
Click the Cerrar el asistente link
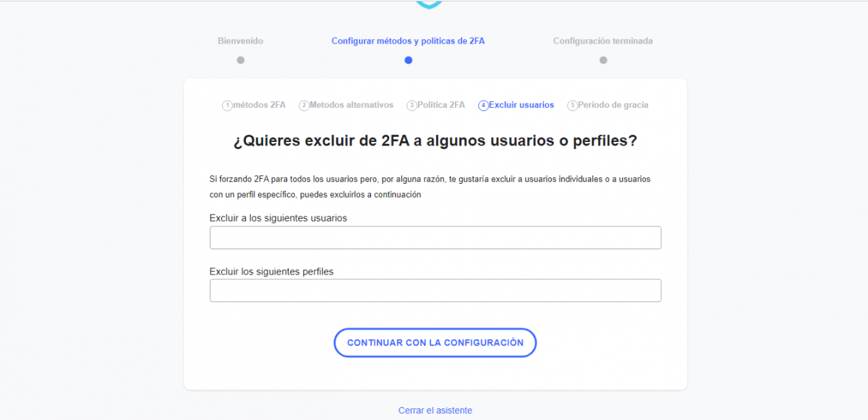click(x=435, y=411)
